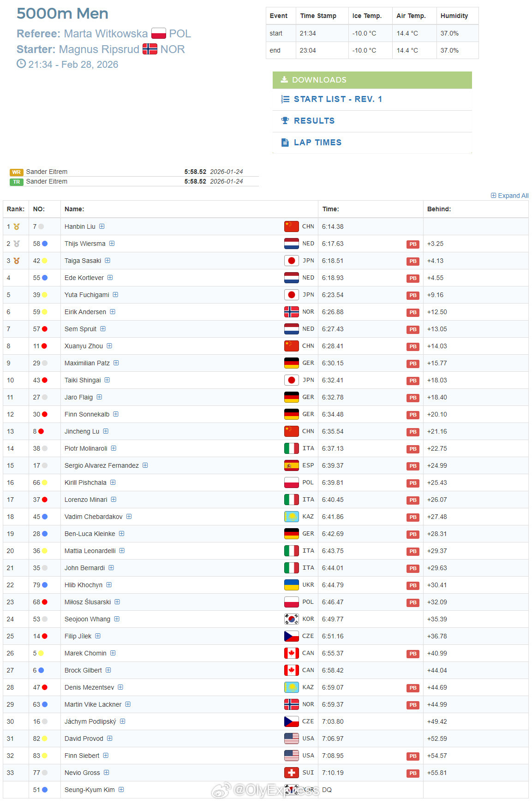The width and height of the screenshot is (532, 804).
Task: Click the document icon beside Lap Times
Action: click(285, 143)
